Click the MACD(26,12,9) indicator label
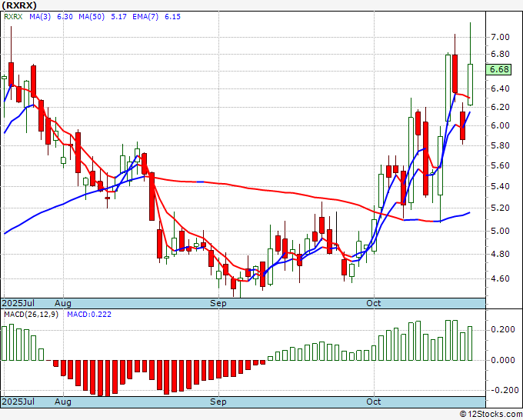This screenshot has height=420, width=523. (31, 315)
